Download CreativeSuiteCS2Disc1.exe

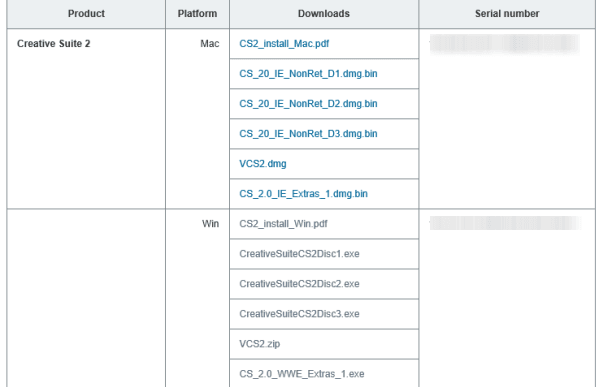[x=299, y=254]
